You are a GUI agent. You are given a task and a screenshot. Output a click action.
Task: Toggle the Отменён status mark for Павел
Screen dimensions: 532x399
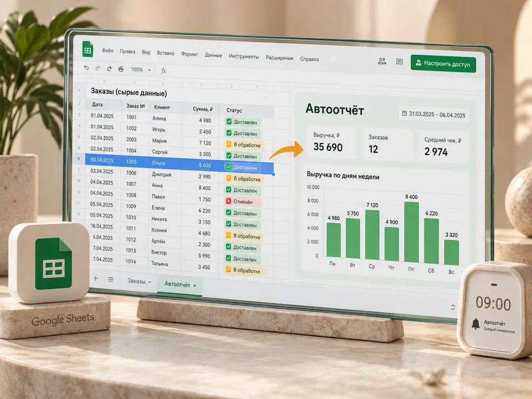click(228, 201)
